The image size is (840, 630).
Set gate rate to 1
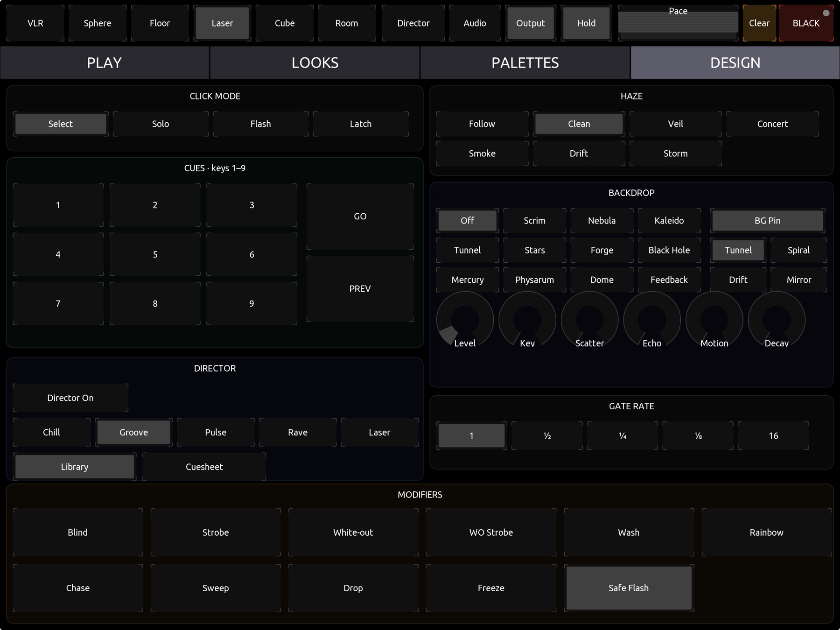click(471, 435)
